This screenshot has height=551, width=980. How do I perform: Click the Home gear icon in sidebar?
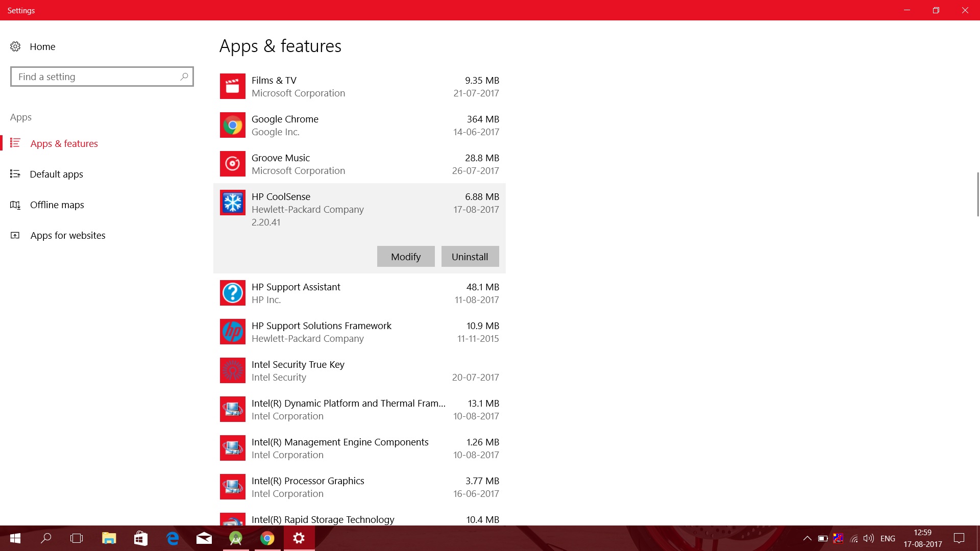(15, 46)
